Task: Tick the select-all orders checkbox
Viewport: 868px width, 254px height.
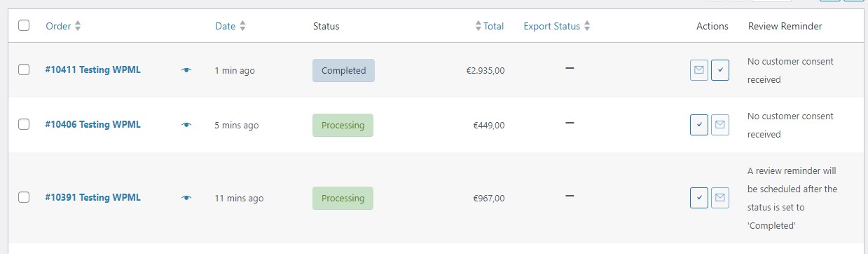Action: 24,25
